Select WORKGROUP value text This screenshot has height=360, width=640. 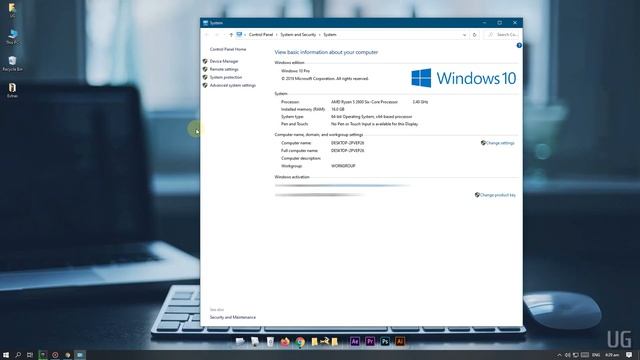point(343,166)
